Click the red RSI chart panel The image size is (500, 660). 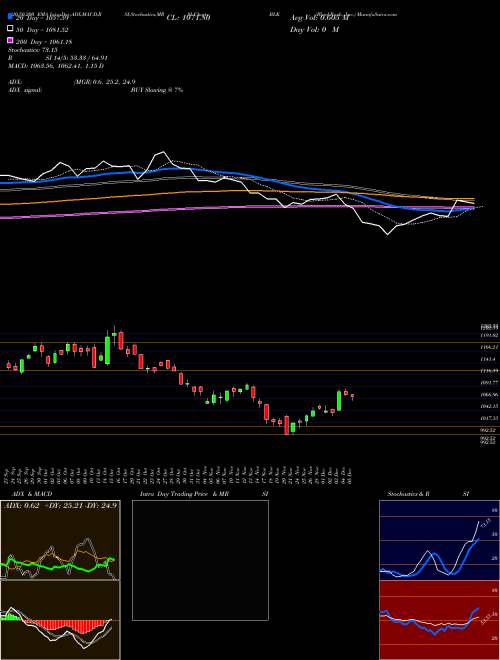click(x=439, y=620)
